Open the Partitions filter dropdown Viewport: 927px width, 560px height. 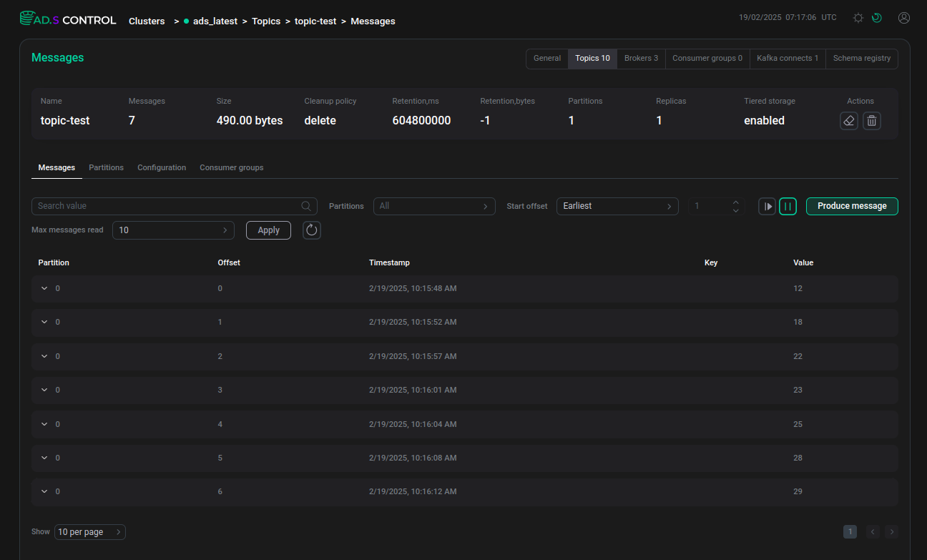pos(434,206)
